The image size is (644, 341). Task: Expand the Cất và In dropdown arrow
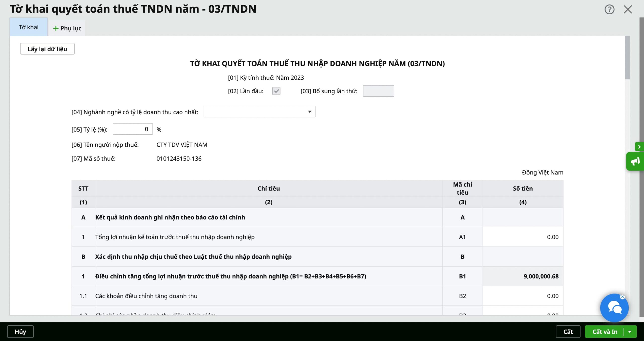point(630,332)
